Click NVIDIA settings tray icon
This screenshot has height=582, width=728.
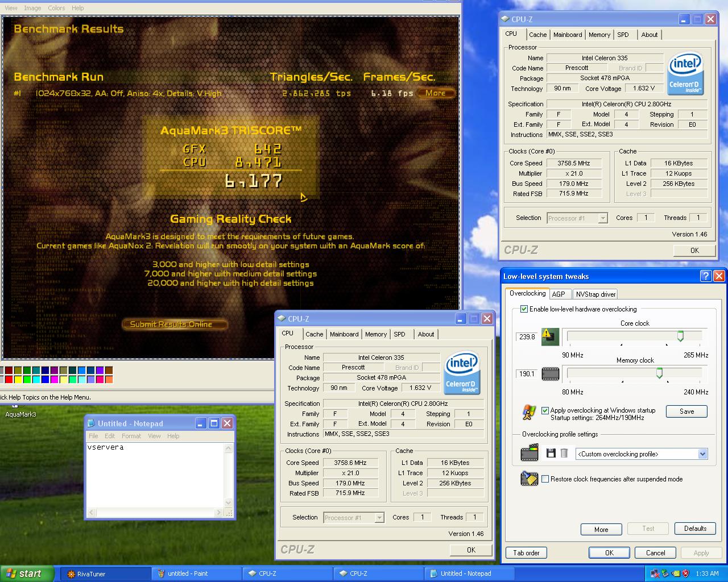(675, 573)
